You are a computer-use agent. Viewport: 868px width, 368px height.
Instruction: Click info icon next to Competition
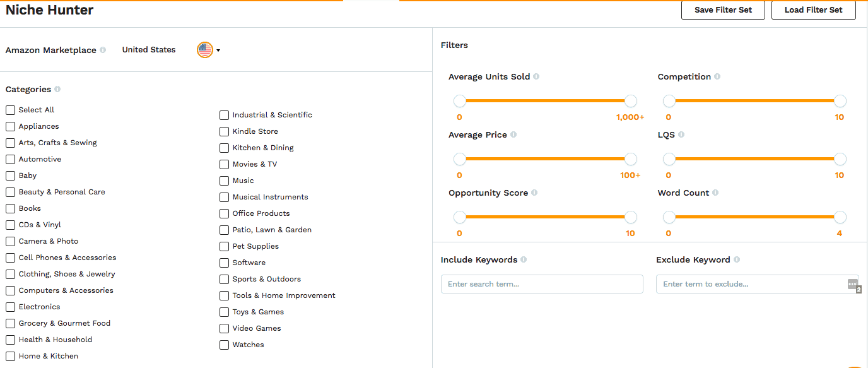point(717,77)
